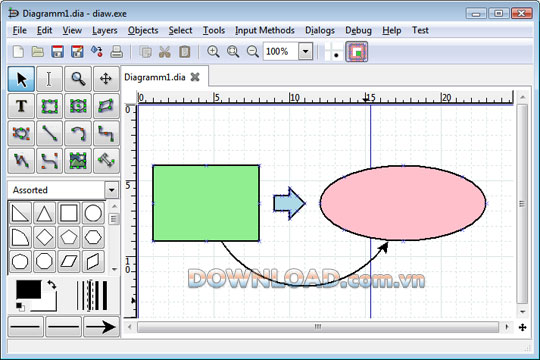This screenshot has height=360, width=540.
Task: Close the Diagramm1.dia tab
Action: click(x=195, y=77)
